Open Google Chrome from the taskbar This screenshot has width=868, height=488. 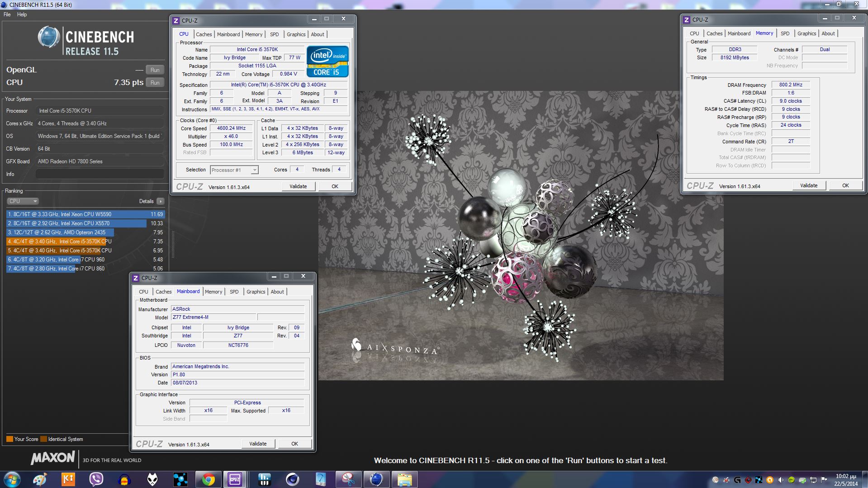point(209,479)
